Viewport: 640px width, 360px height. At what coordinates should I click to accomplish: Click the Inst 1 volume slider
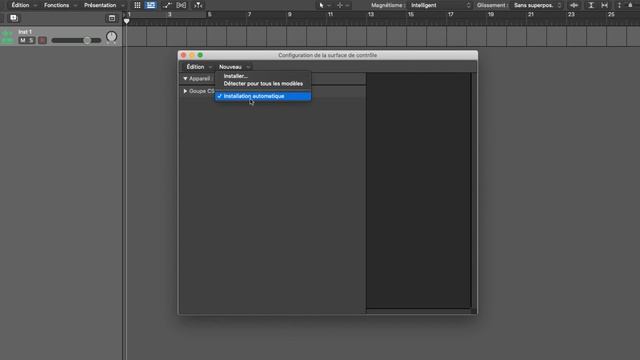coord(76,40)
